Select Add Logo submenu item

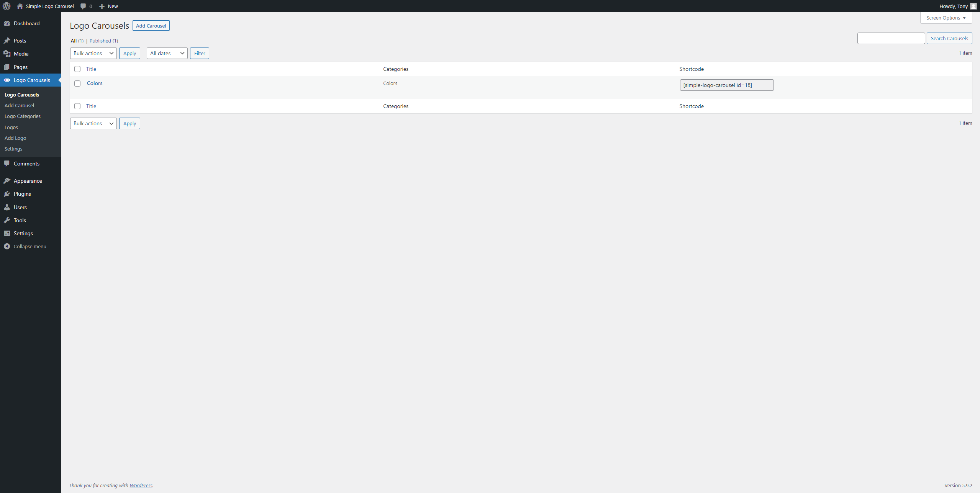tap(15, 138)
